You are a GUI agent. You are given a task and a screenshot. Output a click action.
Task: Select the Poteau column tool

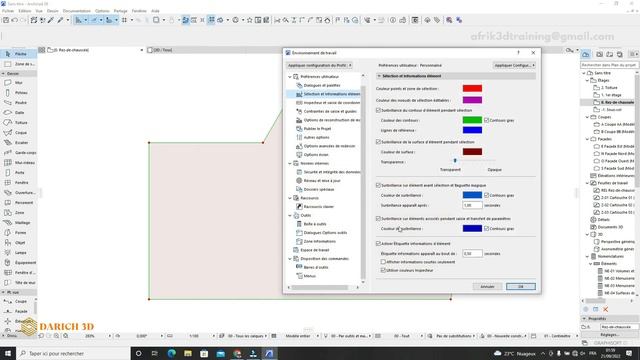(18, 93)
